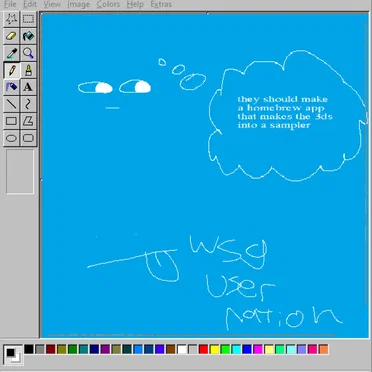Select the Airbrush spray tool
The height and width of the screenshot is (372, 372).
[11, 87]
